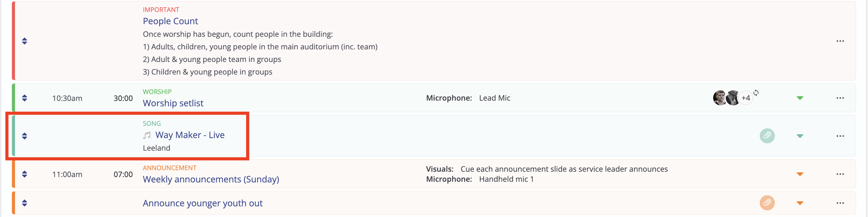Image resolution: width=868 pixels, height=217 pixels.
Task: Click the reorder arrows beside Weekly announcements
Action: pos(24,174)
